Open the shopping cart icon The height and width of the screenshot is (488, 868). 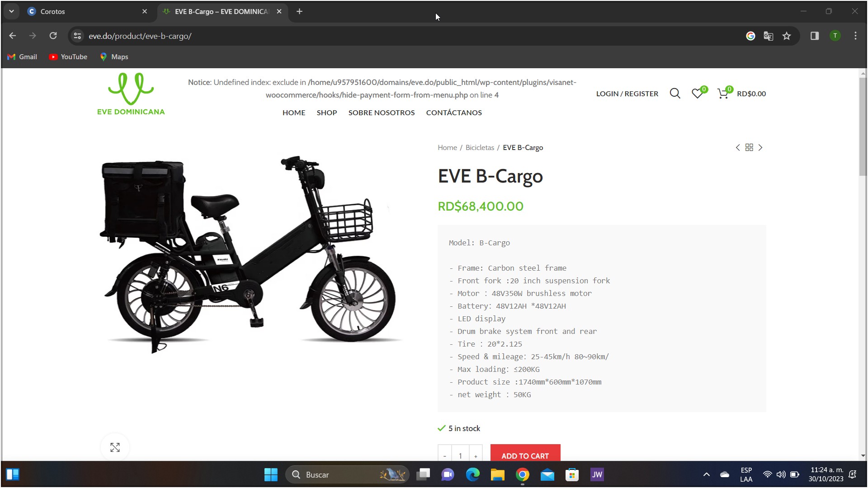coord(723,94)
